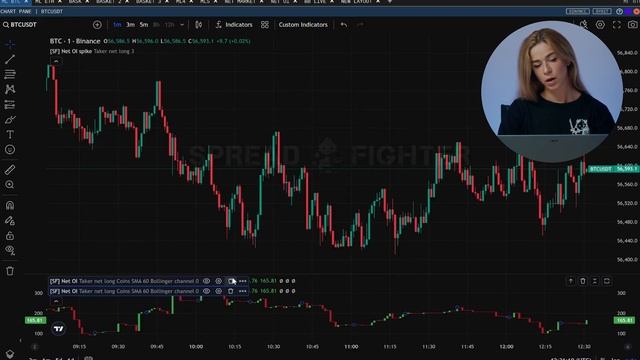Select the 1m timeframe

[x=117, y=25]
